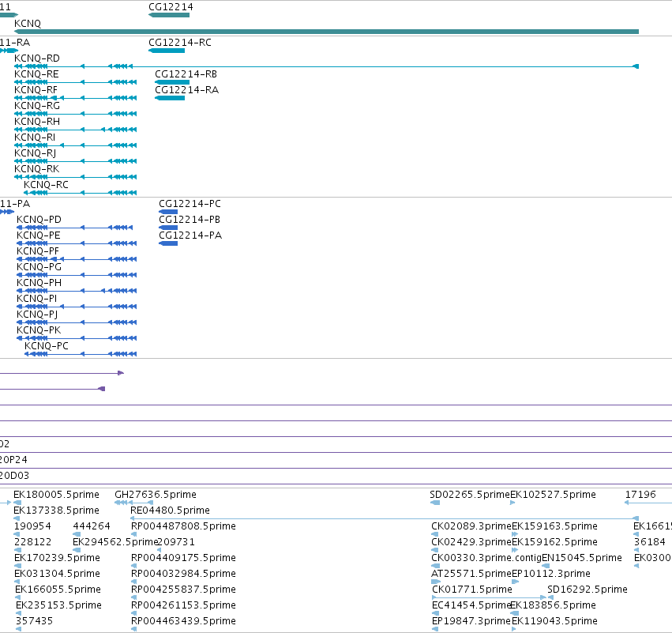Viewport: 672px width, 633px height.
Task: Select EST CK02089.3prime
Action: click(471, 526)
